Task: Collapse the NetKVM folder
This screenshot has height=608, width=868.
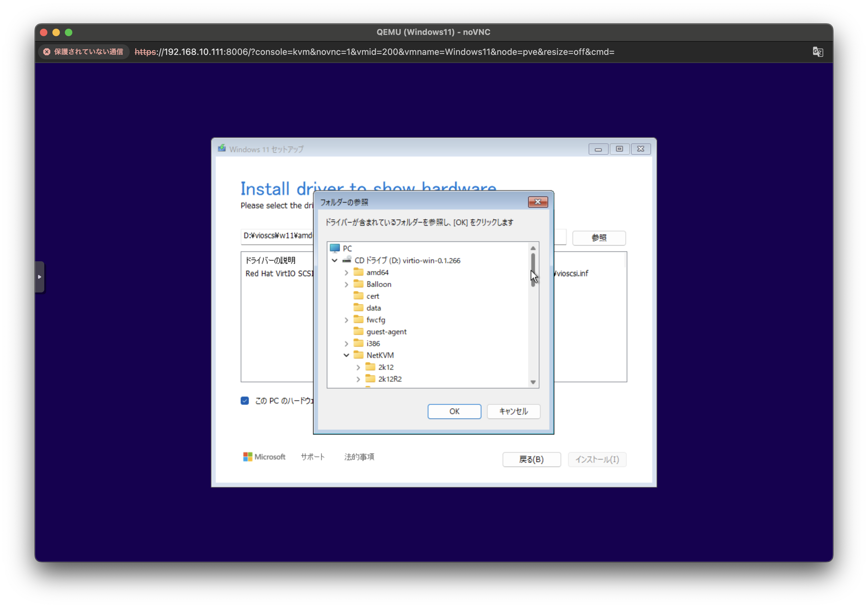Action: [346, 355]
